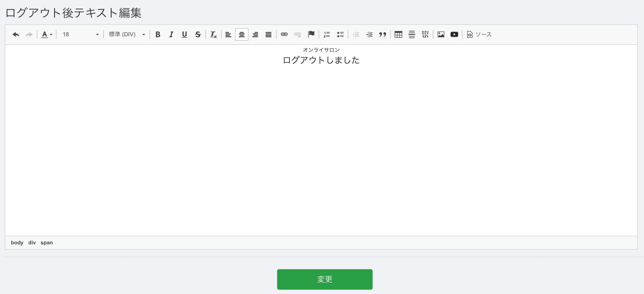Open the 標準 (DIV) paragraph format dropdown
Screen dimensions: 644x294
tap(127, 34)
